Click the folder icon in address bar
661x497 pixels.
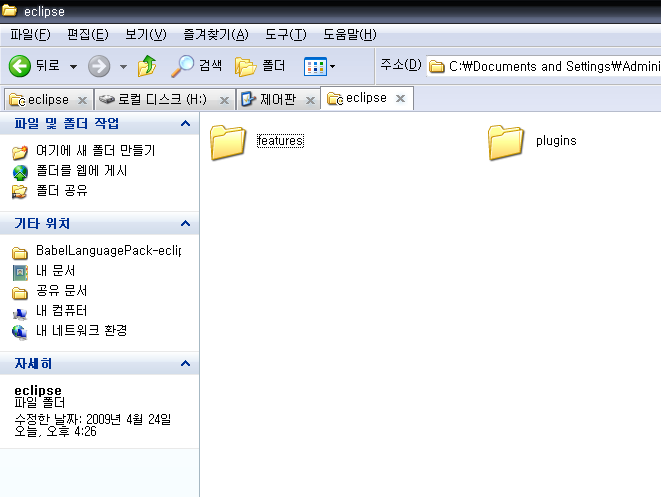437,67
